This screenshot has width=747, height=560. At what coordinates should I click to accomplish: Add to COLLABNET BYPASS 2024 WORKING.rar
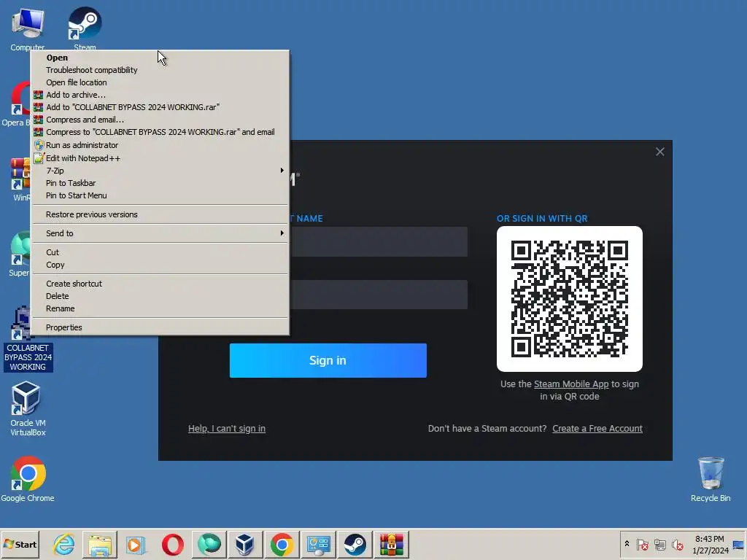click(x=160, y=107)
